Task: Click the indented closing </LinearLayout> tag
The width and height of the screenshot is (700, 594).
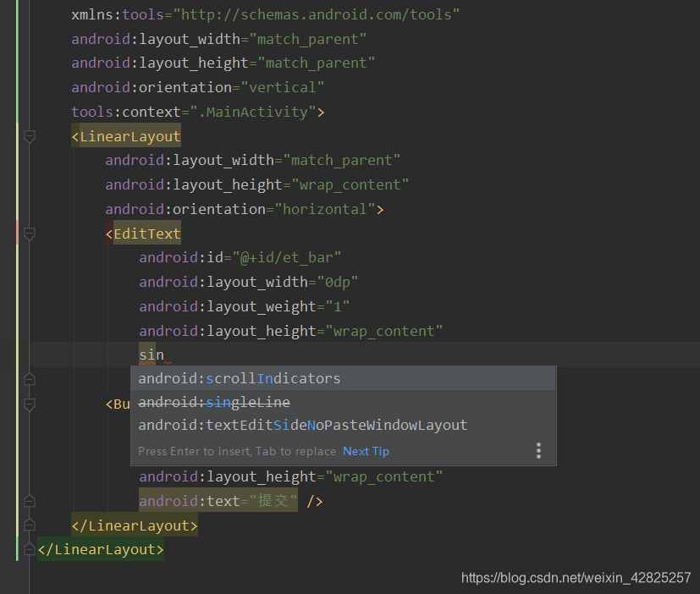Action: click(135, 525)
